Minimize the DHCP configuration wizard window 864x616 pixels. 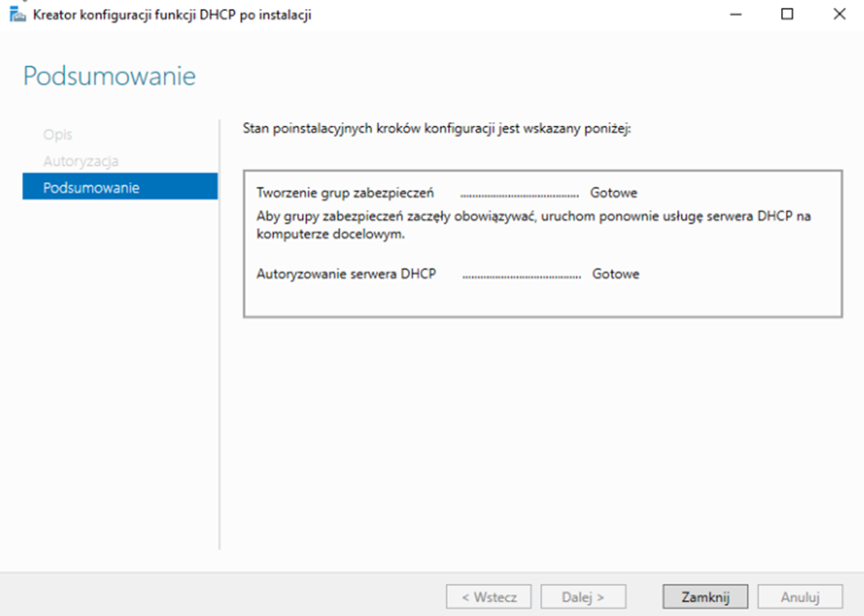click(x=733, y=15)
